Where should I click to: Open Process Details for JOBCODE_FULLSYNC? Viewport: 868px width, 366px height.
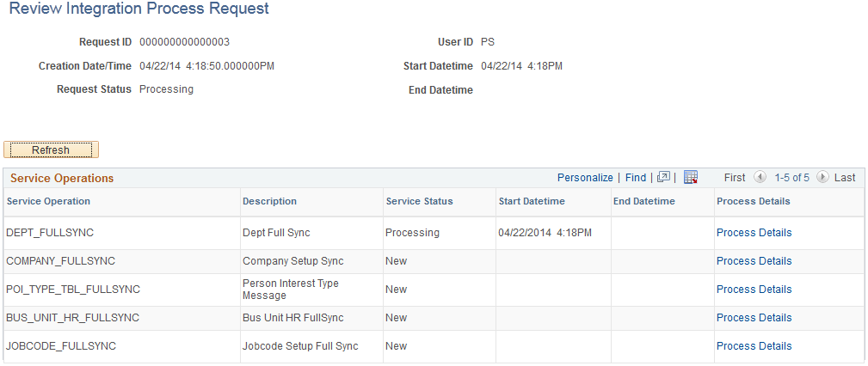(x=754, y=346)
